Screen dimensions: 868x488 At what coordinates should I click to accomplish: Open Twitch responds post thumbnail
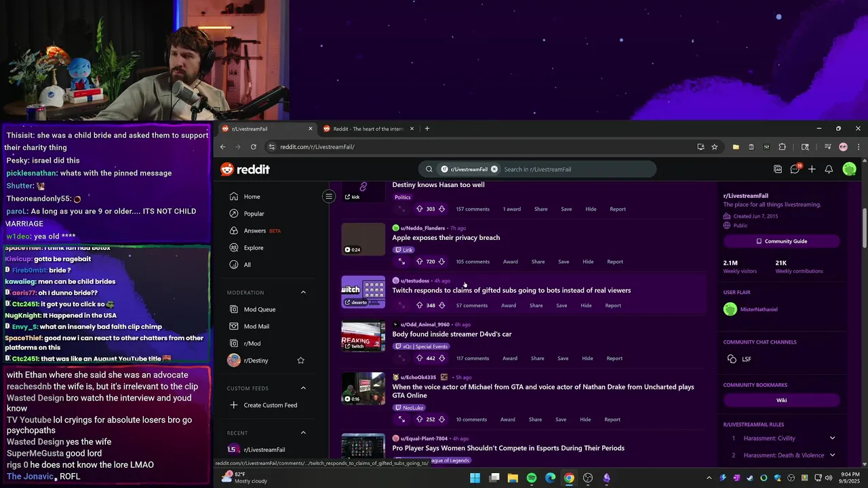363,292
